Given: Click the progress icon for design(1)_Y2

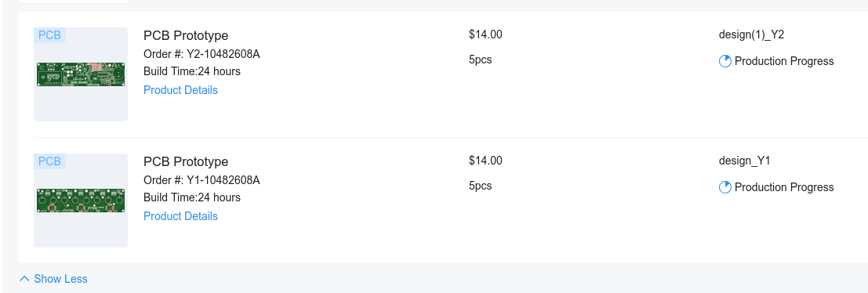Looking at the screenshot, I should [725, 61].
